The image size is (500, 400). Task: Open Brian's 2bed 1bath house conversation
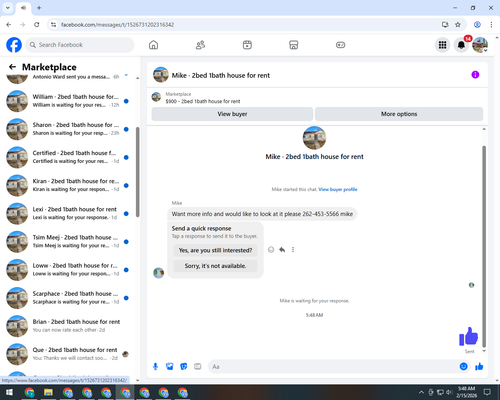(68, 326)
